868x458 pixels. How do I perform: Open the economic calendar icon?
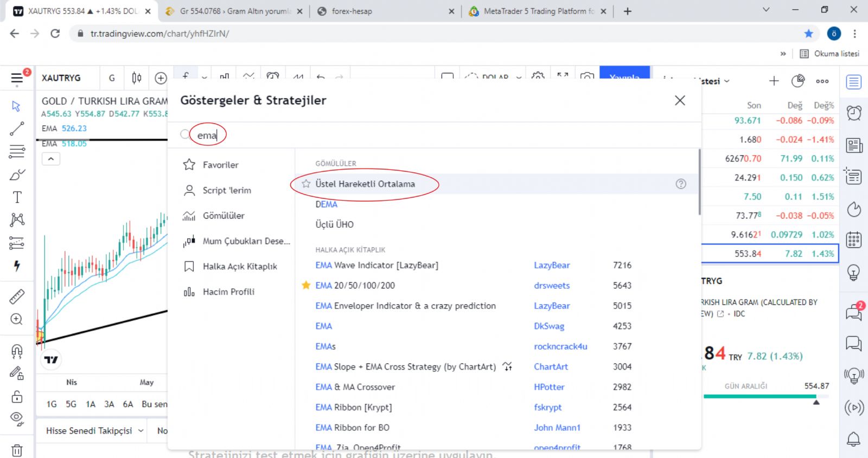coord(854,240)
